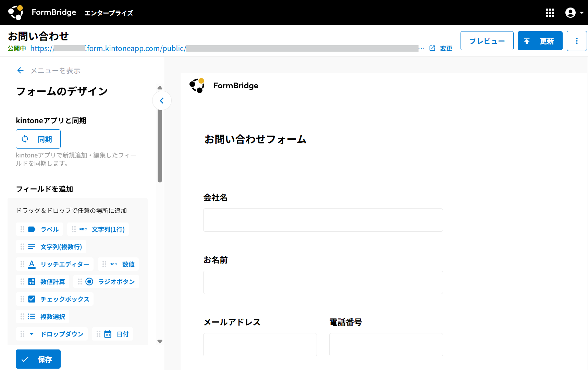Open the three-dot options menu
Viewport: 588px width, 370px height.
(577, 41)
